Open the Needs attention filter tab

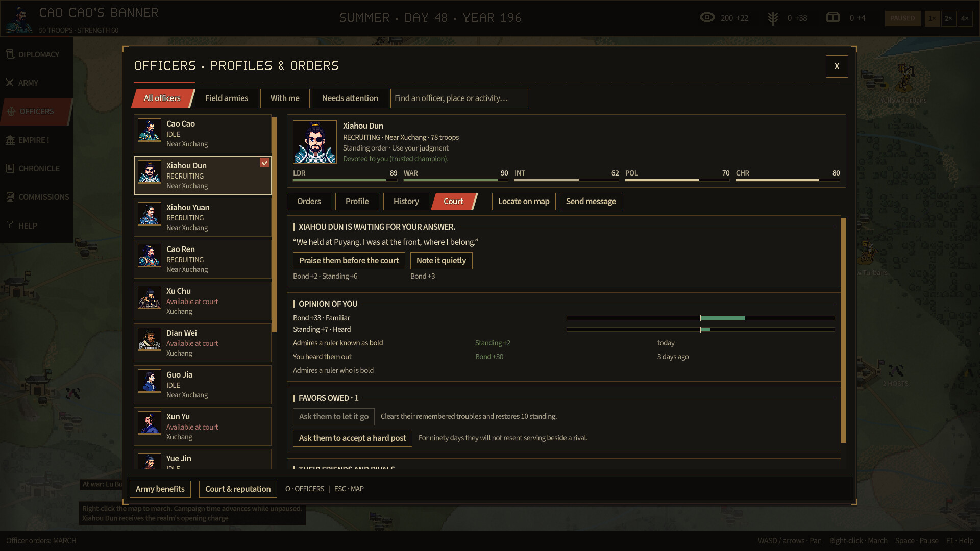[350, 98]
